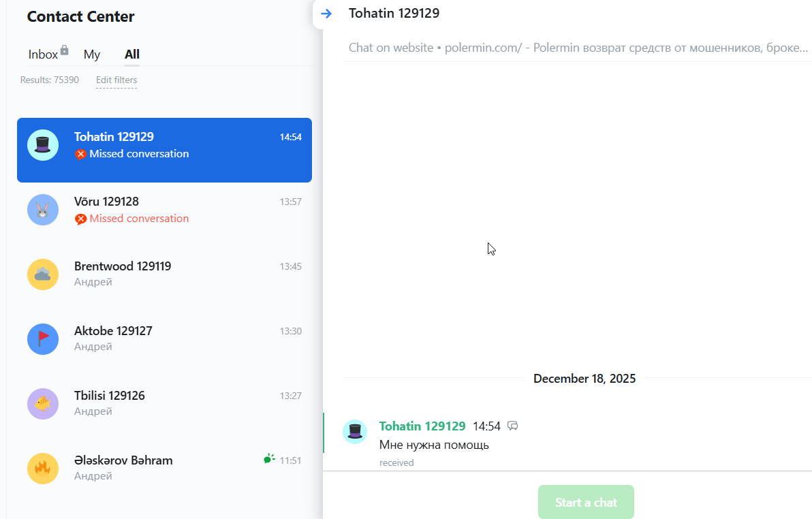Screen dimensions: 812x519
Task: Click the 13:30 timestamp on Aktobe row
Action: coord(290,332)
